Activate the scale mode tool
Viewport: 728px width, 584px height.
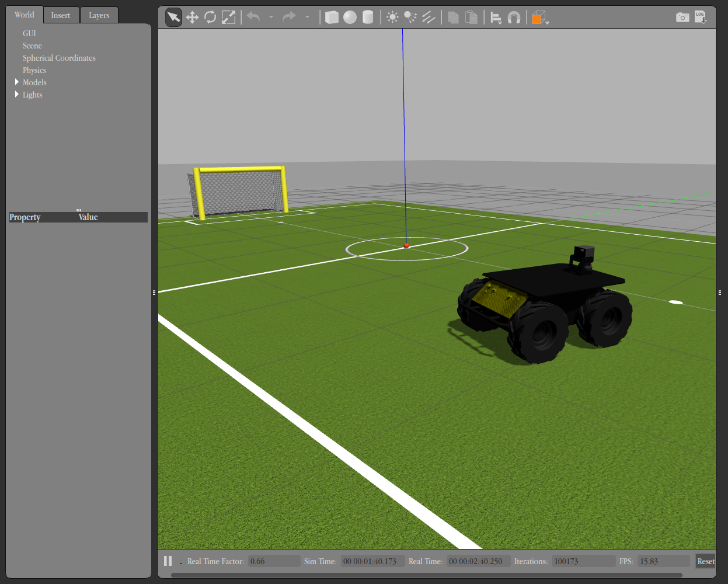pos(228,18)
